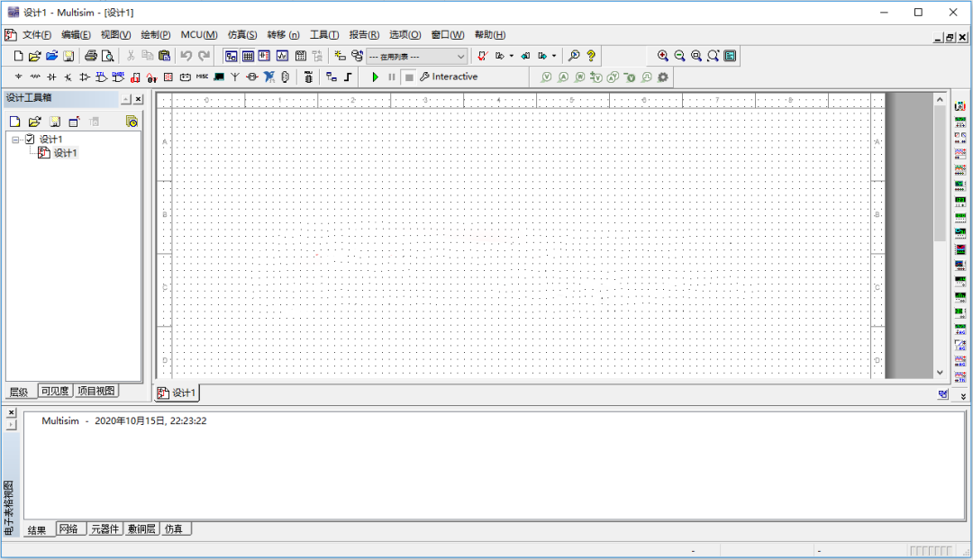This screenshot has height=560, width=973.
Task: Select the multimeter instrument
Action: tap(960, 106)
